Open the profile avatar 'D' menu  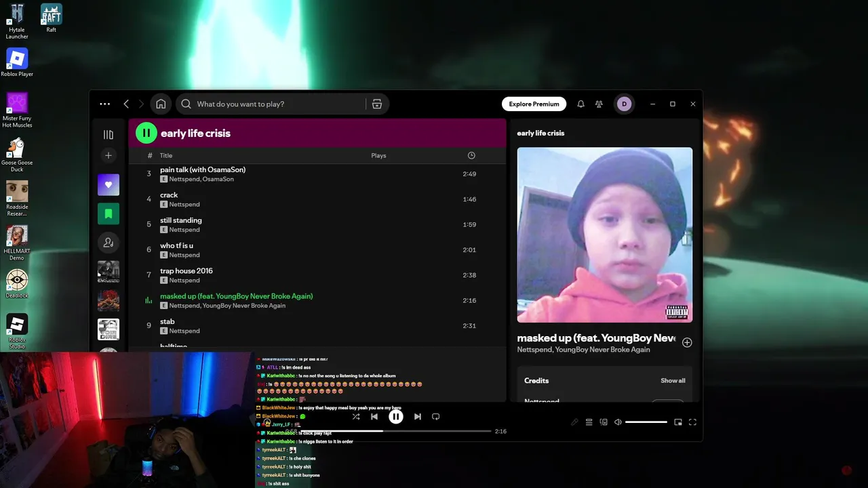pyautogui.click(x=624, y=104)
